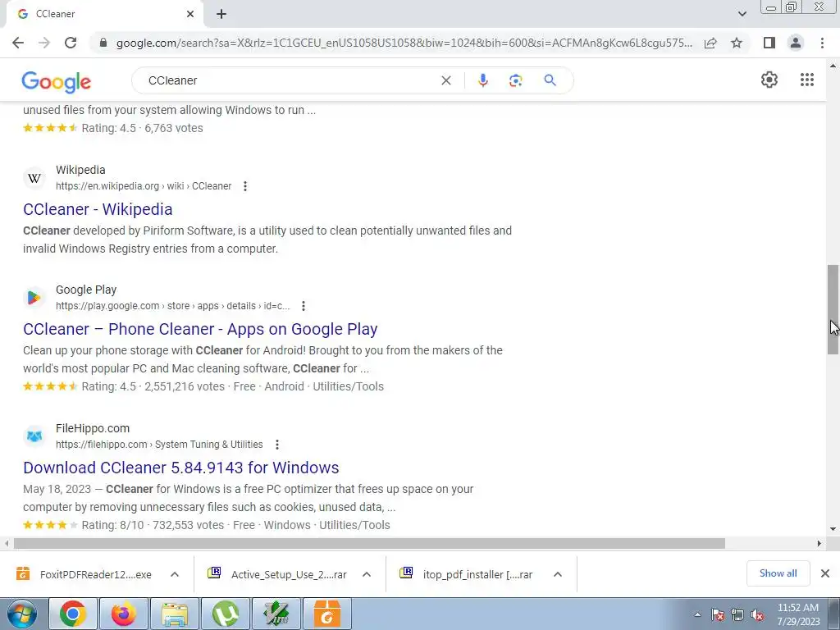Image resolution: width=840 pixels, height=630 pixels.
Task: Open CCleaner Phone Cleaner Google Play link
Action: pos(200,329)
